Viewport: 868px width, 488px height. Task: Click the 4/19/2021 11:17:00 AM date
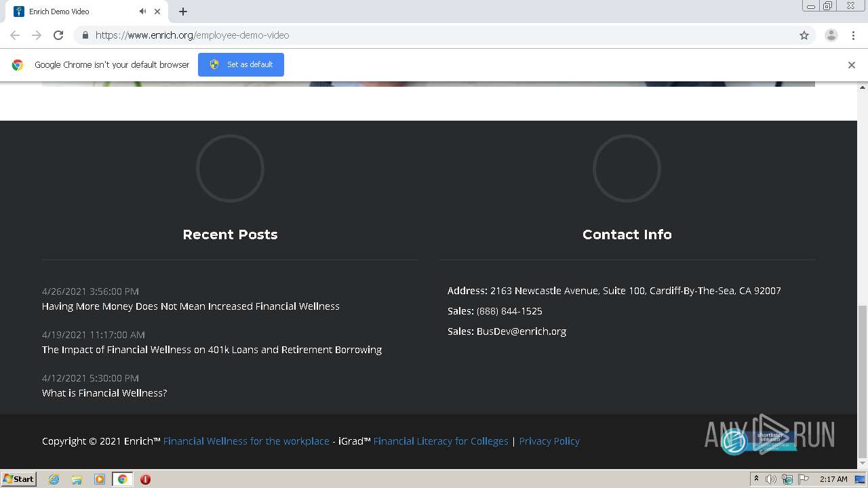(x=94, y=335)
